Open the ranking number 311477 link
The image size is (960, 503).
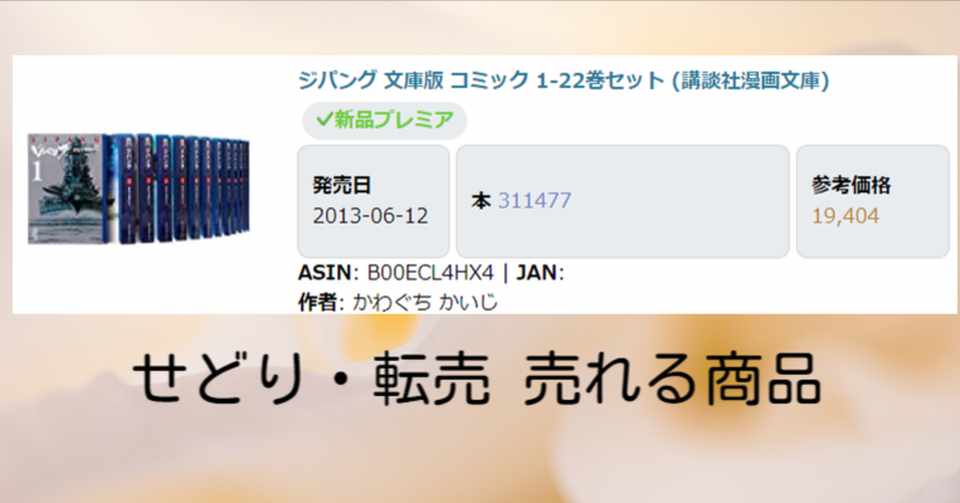coord(534,201)
